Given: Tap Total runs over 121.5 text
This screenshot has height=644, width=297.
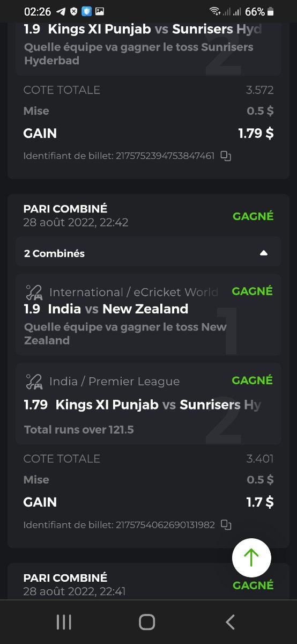Looking at the screenshot, I should click(x=79, y=430).
